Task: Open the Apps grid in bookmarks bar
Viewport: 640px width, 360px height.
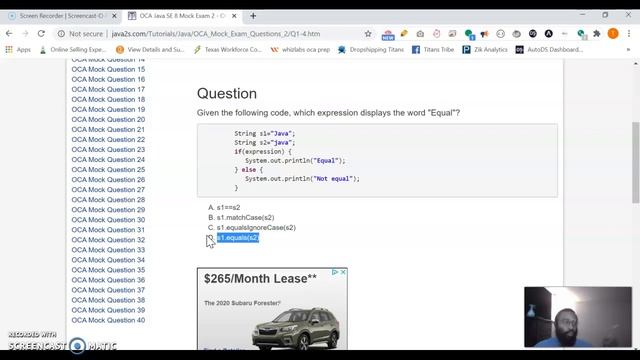Action: [18, 49]
